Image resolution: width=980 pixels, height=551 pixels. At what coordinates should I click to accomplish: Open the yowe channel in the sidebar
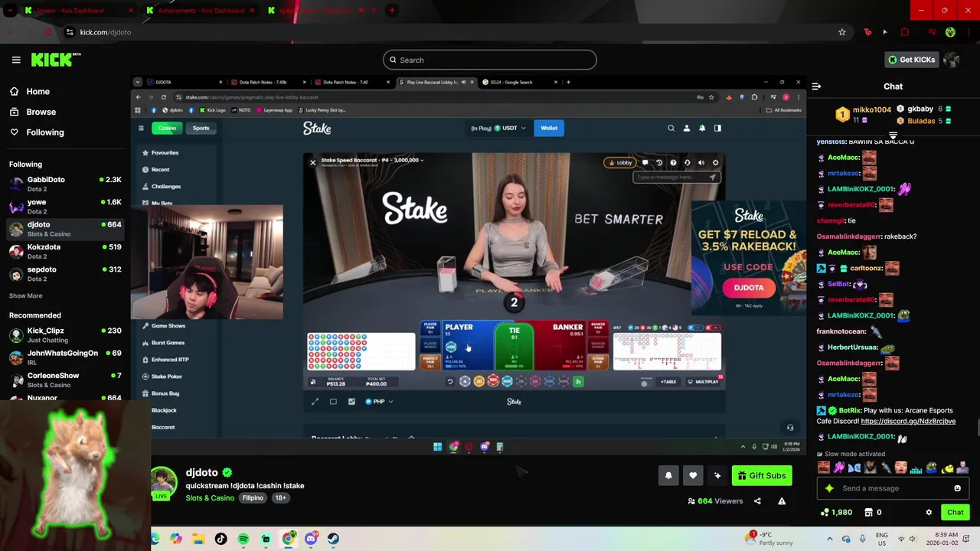(65, 207)
